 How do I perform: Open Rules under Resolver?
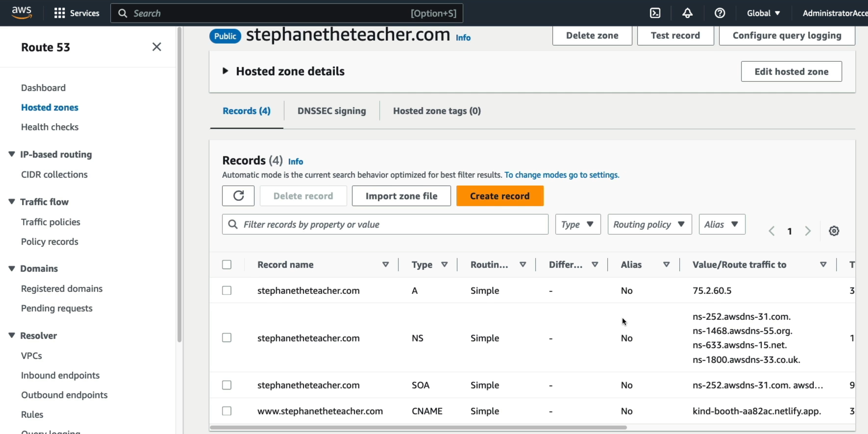(x=32, y=414)
